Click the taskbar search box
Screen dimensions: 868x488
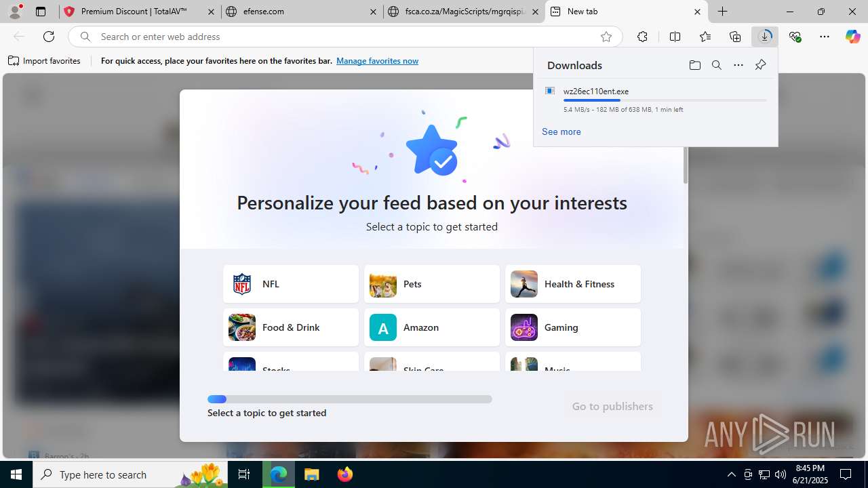(x=130, y=474)
